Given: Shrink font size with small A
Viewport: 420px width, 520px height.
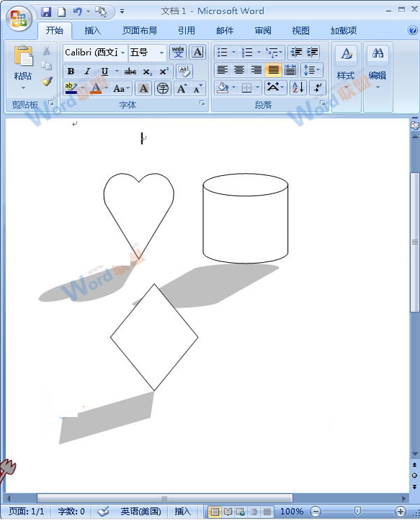Looking at the screenshot, I should (x=197, y=88).
